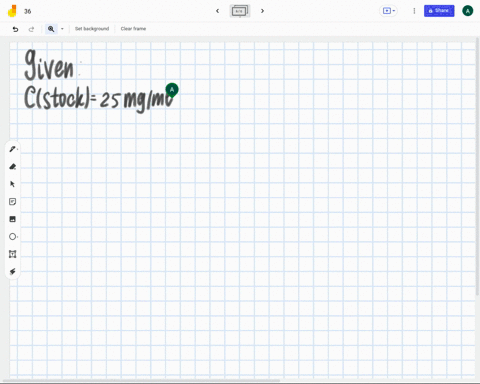The image size is (480, 384).
Task: Insert an image with Add image tool
Action: click(13, 219)
